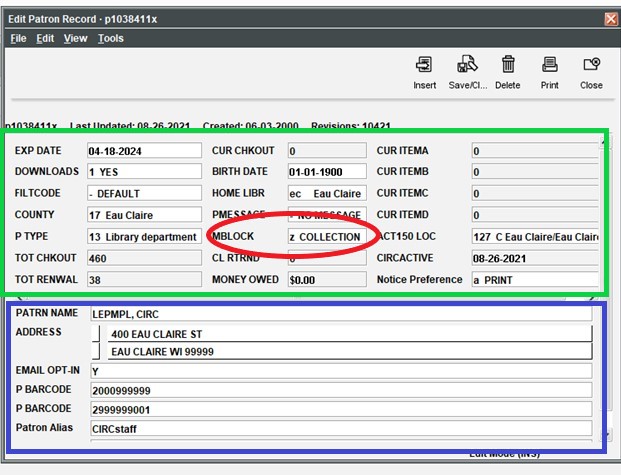621x475 pixels.
Task: Select the Notice Preference field a PRINT
Action: [535, 280]
